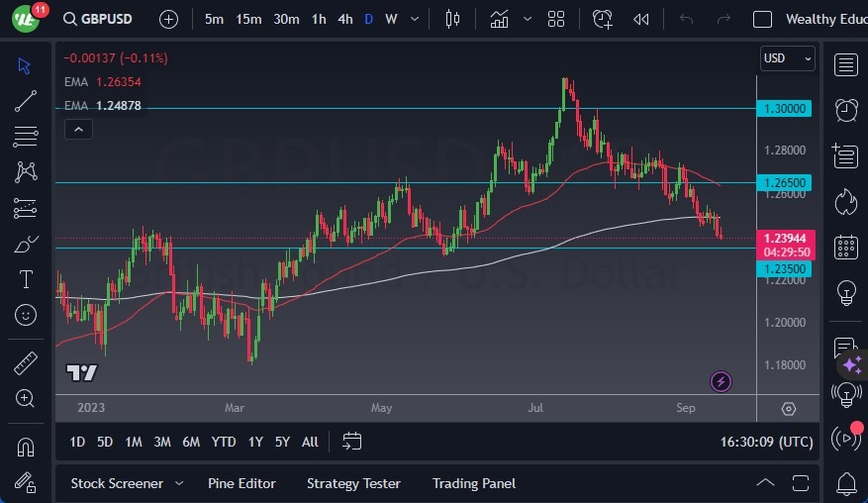The image size is (868, 503).
Task: Open the USD currency dropdown
Action: (x=787, y=58)
